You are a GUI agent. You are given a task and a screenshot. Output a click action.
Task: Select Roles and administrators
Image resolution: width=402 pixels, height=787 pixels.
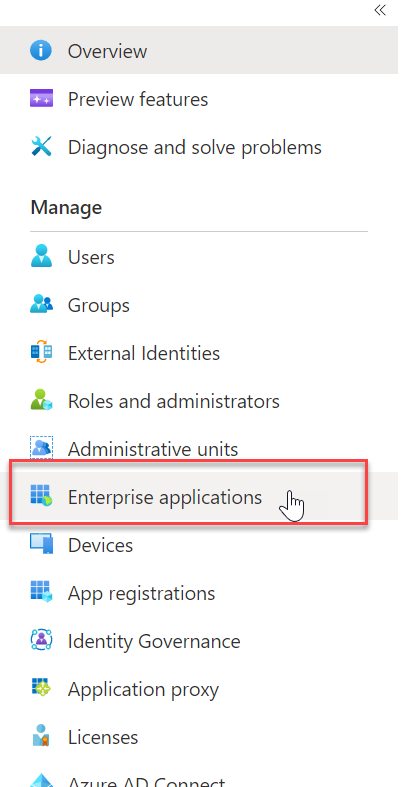tap(174, 401)
